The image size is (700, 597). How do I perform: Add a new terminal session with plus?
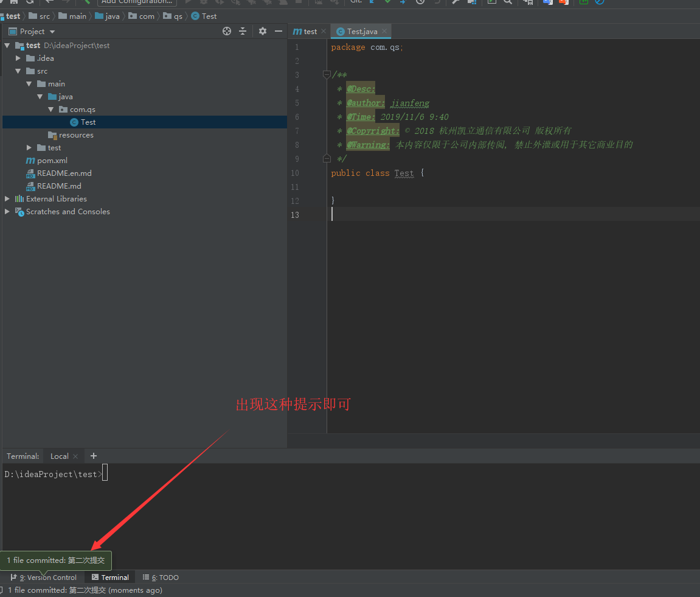93,456
